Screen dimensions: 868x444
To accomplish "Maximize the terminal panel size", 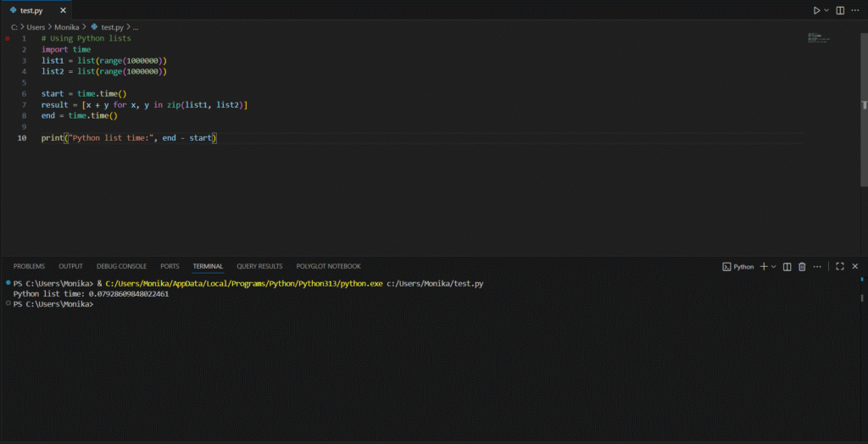I will pos(840,266).
